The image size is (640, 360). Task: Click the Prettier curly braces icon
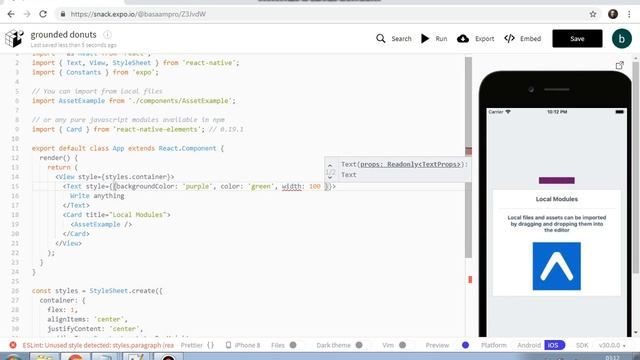point(210,345)
